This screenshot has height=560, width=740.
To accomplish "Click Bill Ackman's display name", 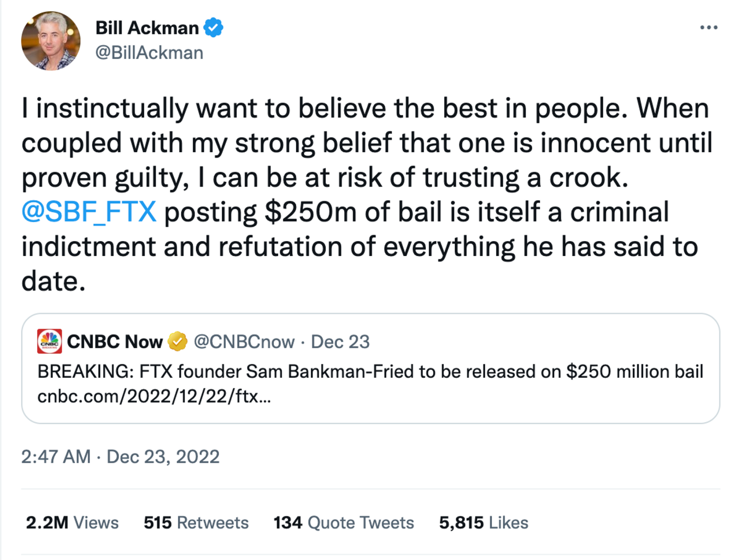I will point(148,27).
